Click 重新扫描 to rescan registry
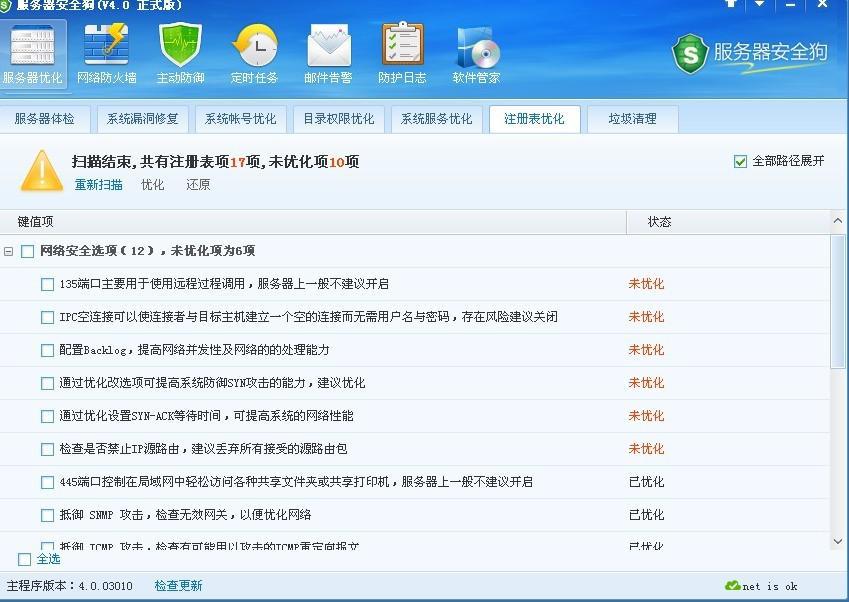 click(x=97, y=185)
